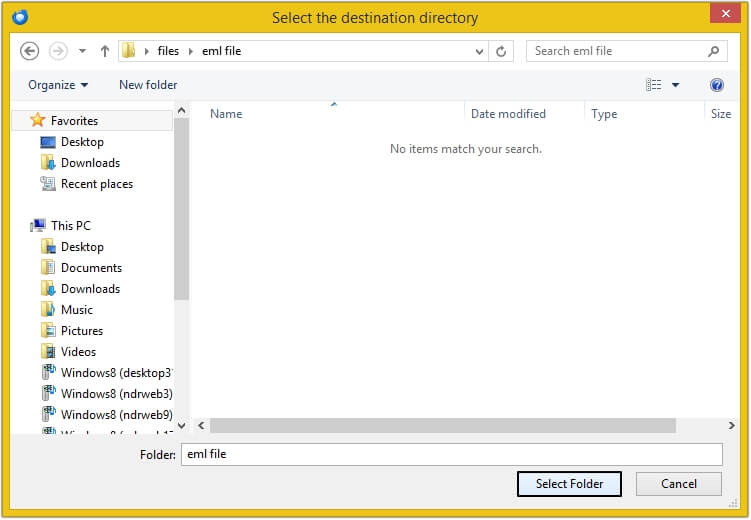Open the Help question mark icon
Viewport: 751px width, 520px height.
click(716, 85)
